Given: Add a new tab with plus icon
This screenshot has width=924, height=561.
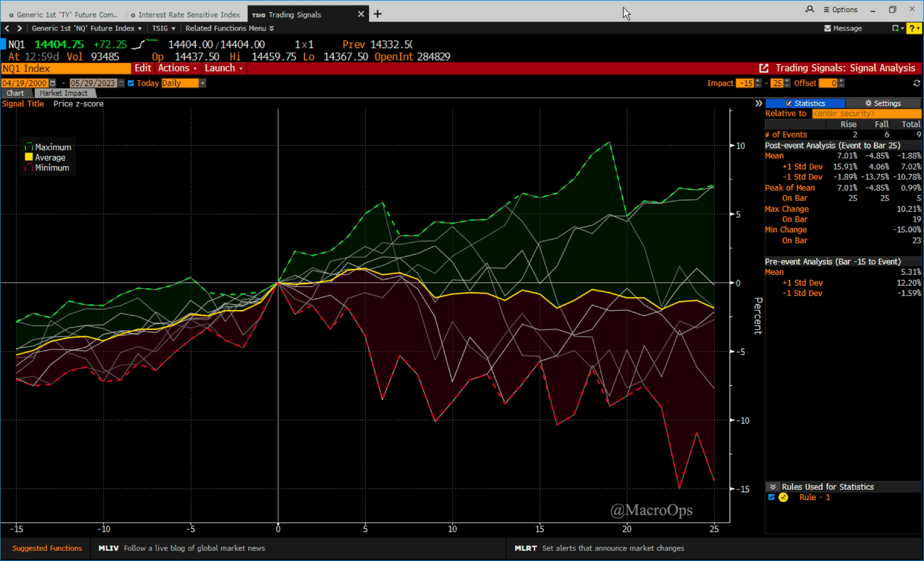Looking at the screenshot, I should [x=378, y=14].
